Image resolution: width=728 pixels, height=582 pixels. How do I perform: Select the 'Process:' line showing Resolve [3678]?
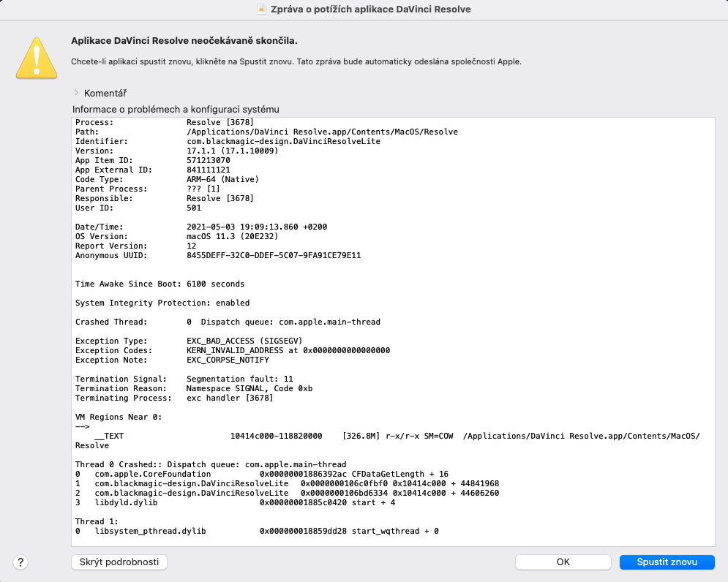click(x=165, y=122)
